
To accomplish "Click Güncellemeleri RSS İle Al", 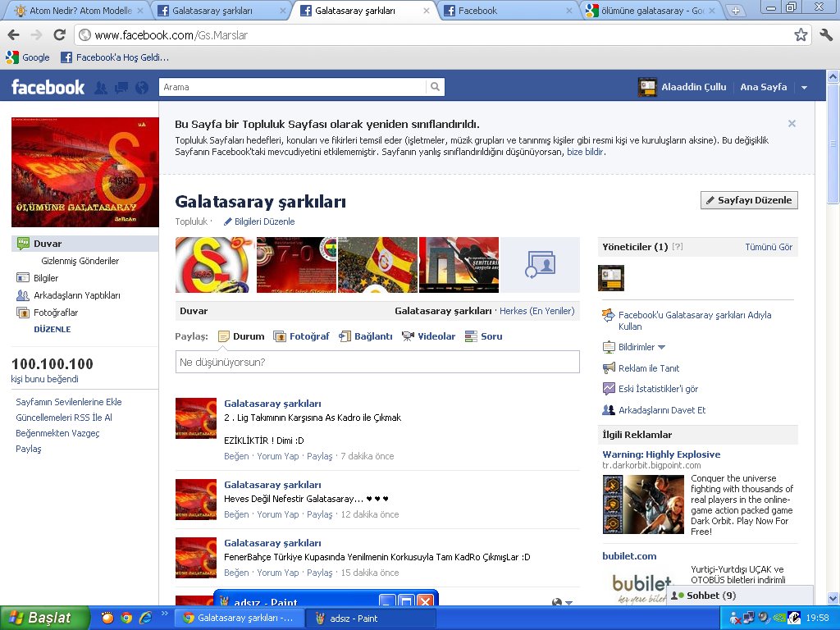I will pyautogui.click(x=64, y=418).
